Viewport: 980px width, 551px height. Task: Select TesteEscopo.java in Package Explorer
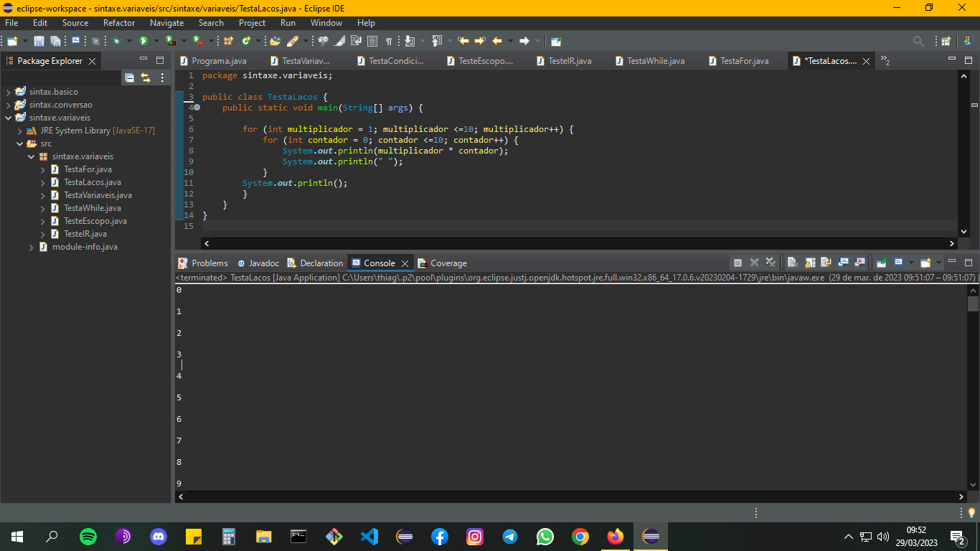click(95, 221)
